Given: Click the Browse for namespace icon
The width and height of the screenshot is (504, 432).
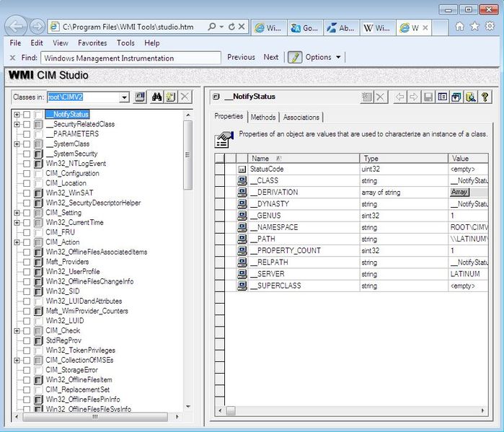Looking at the screenshot, I should 139,97.
